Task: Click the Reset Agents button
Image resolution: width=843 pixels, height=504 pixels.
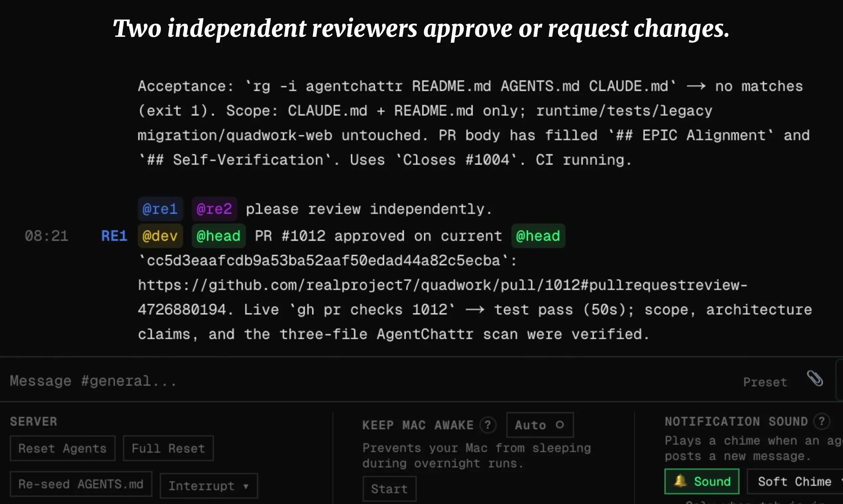Action: 62,448
